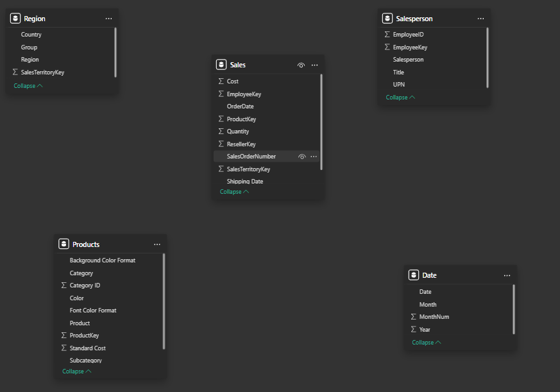The width and height of the screenshot is (560, 392).
Task: Click the table icon on the Sales header
Action: (x=221, y=64)
